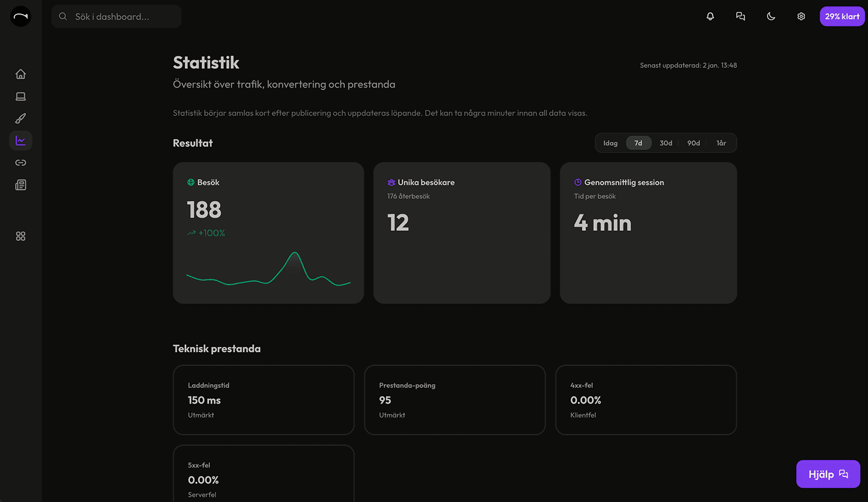Open notifications via the bell icon
Screen dimensions: 868x502
point(710,16)
